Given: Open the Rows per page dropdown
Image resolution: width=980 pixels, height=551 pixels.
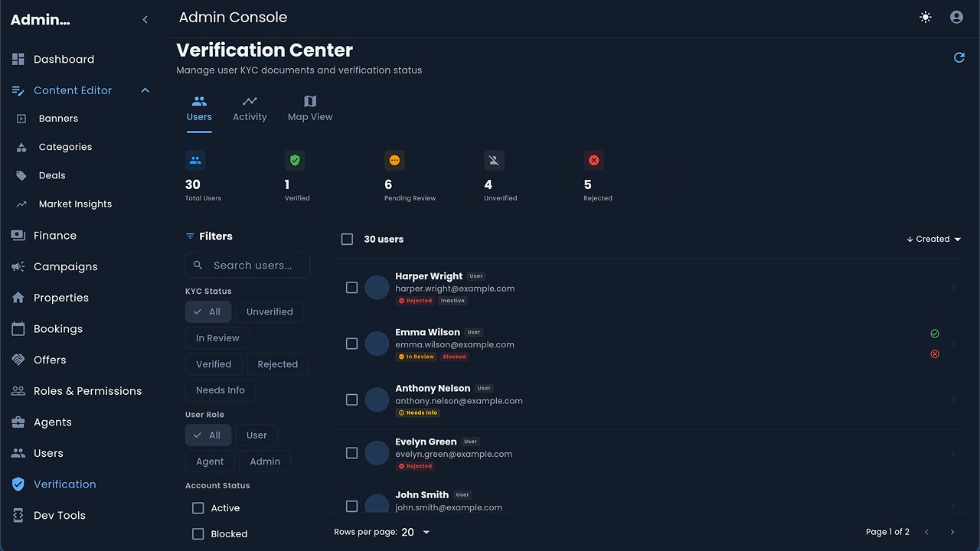Looking at the screenshot, I should (x=416, y=532).
